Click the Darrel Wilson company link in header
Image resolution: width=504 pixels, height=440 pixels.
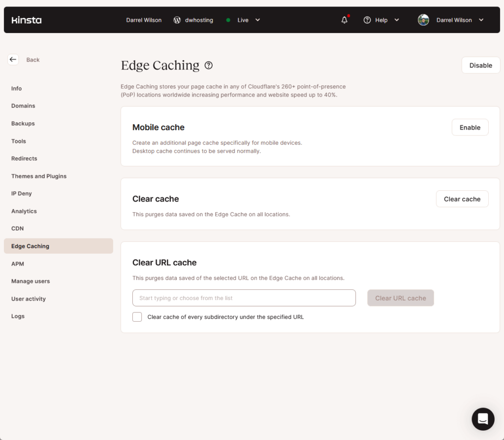point(144,20)
